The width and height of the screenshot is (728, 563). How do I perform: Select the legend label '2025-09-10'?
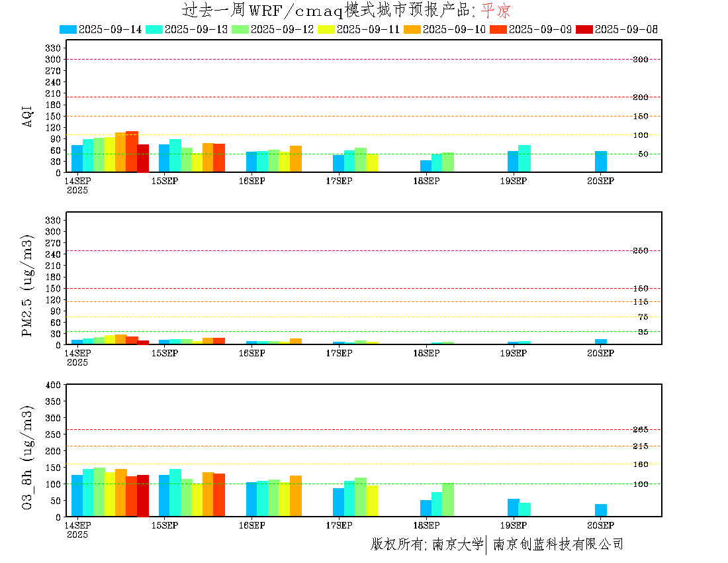(454, 29)
